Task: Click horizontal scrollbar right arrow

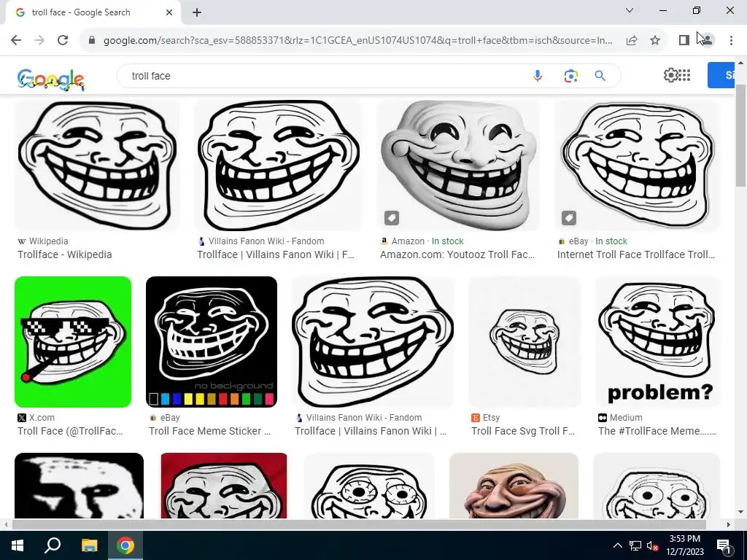Action: pos(729,524)
